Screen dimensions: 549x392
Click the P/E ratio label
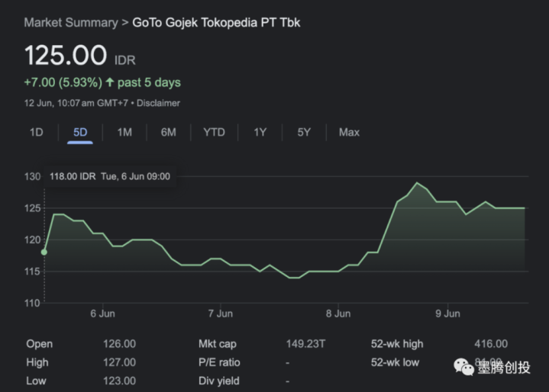tap(219, 362)
